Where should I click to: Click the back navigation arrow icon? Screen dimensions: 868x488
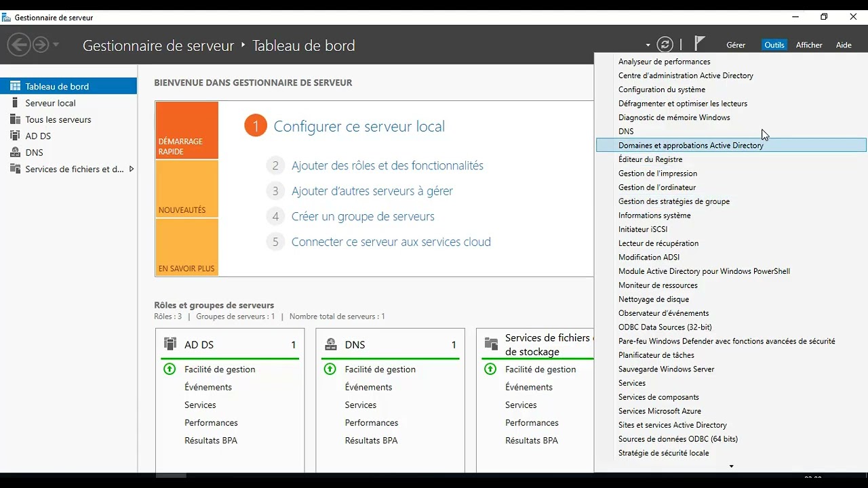[x=18, y=45]
